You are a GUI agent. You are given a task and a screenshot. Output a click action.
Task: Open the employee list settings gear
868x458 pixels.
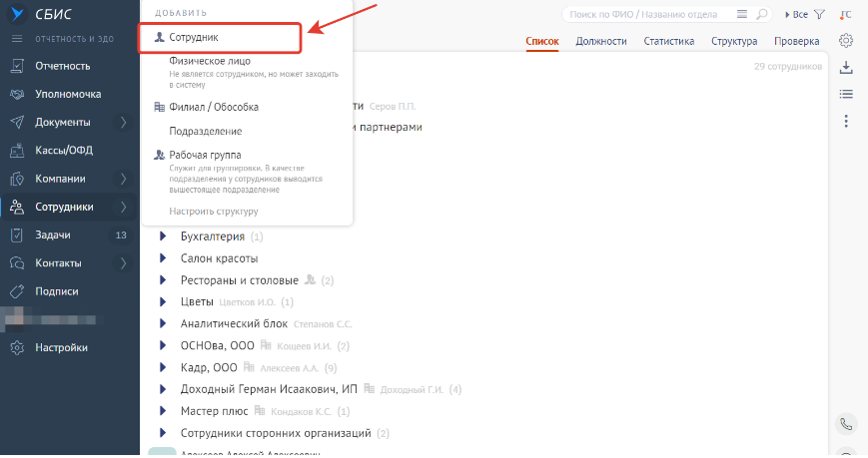click(846, 41)
